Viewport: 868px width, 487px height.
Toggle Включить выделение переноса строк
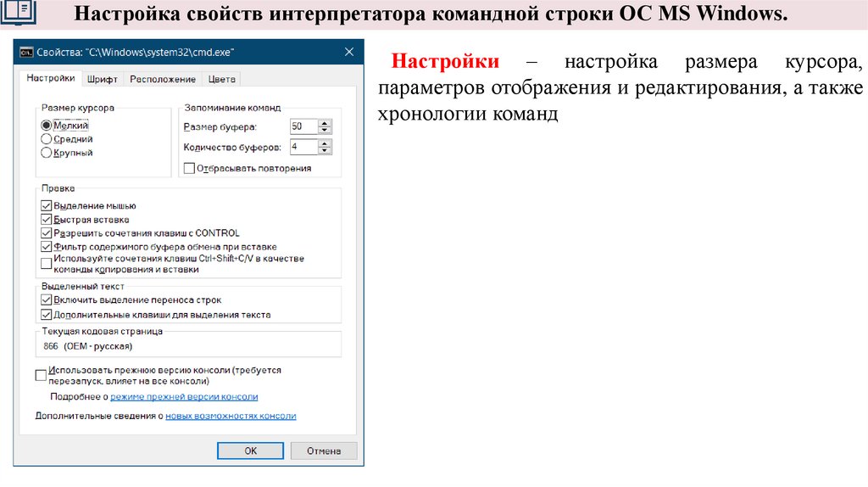[x=47, y=300]
